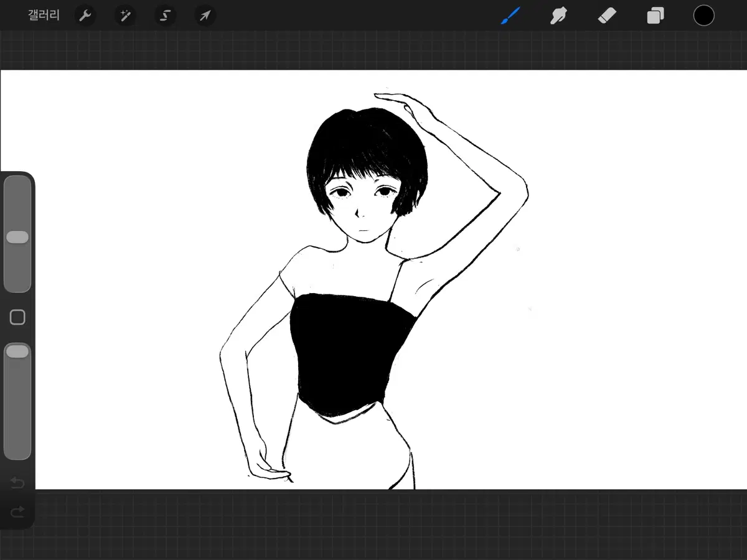Open the Selection S-shaped tool

pyautogui.click(x=165, y=16)
